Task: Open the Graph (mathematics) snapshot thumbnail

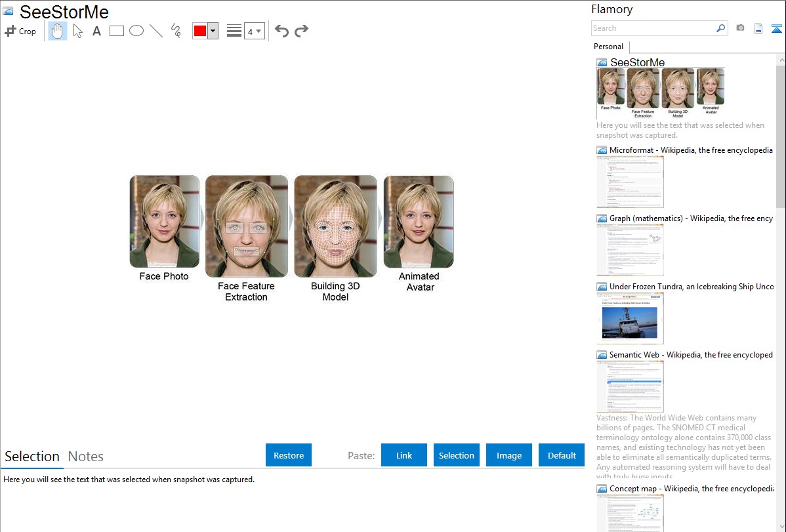Action: pyautogui.click(x=630, y=250)
